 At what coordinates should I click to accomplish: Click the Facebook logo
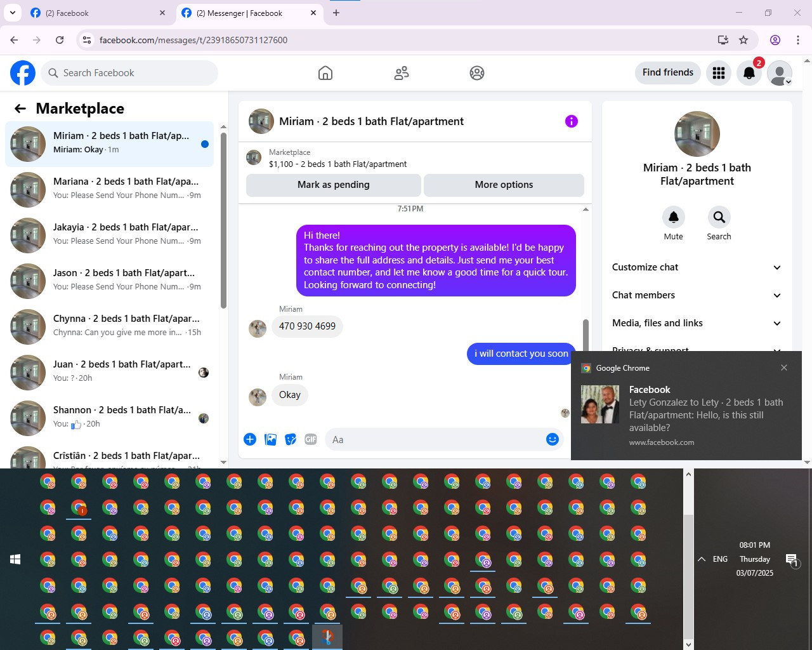coord(23,73)
